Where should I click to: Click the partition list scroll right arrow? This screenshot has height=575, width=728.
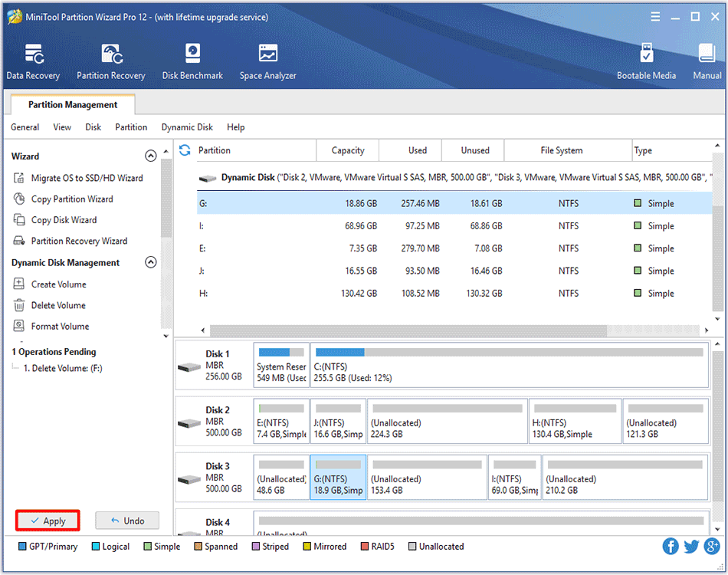[x=707, y=330]
